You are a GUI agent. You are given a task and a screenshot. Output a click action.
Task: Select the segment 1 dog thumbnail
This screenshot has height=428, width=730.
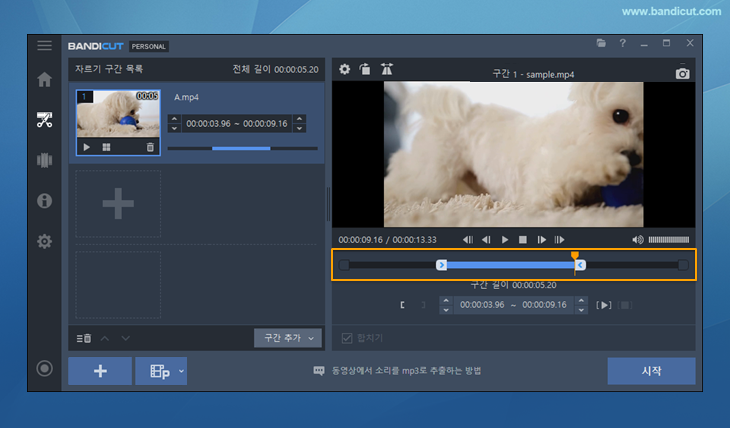pyautogui.click(x=118, y=114)
